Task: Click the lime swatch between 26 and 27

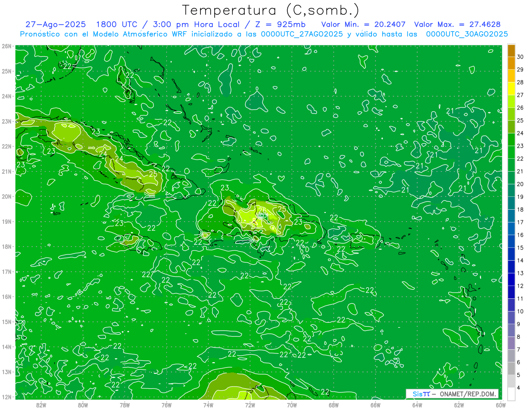Action: pos(511,101)
